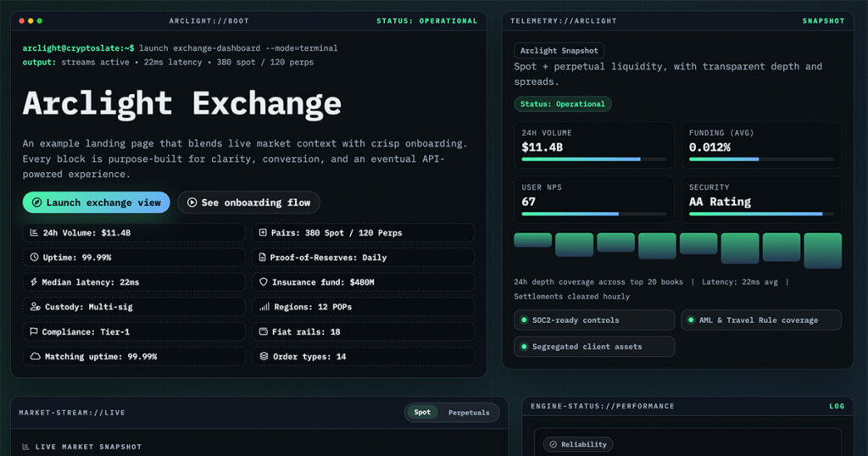This screenshot has height=456, width=868.
Task: Click the TELEMETRY://ARCLIGHT panel title
Action: pos(563,21)
